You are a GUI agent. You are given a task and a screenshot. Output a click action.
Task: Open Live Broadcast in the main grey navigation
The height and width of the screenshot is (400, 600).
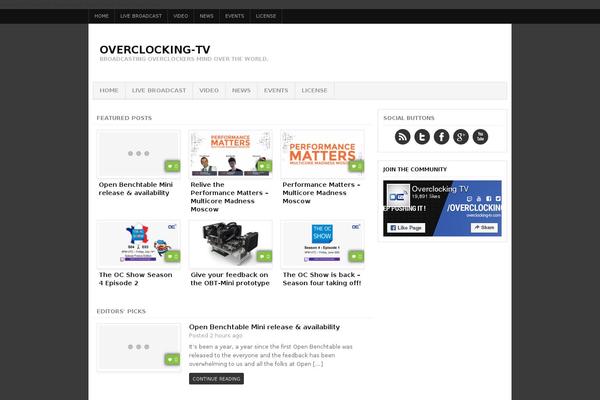(159, 90)
